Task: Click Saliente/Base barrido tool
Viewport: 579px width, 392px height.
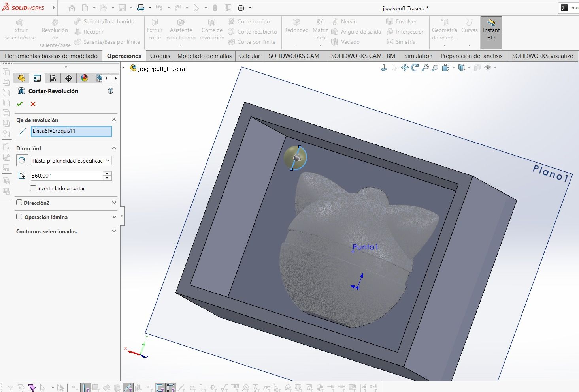Action: 104,21
